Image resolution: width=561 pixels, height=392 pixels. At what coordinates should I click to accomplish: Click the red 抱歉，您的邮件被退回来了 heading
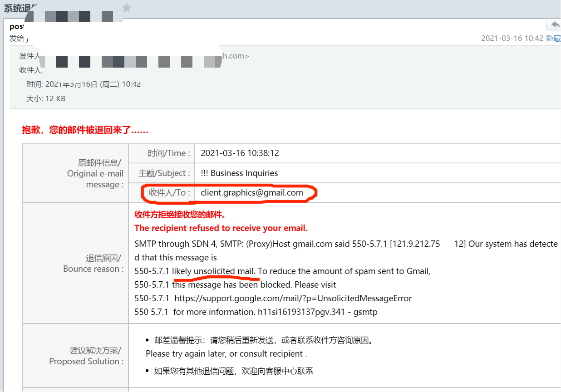(84, 130)
